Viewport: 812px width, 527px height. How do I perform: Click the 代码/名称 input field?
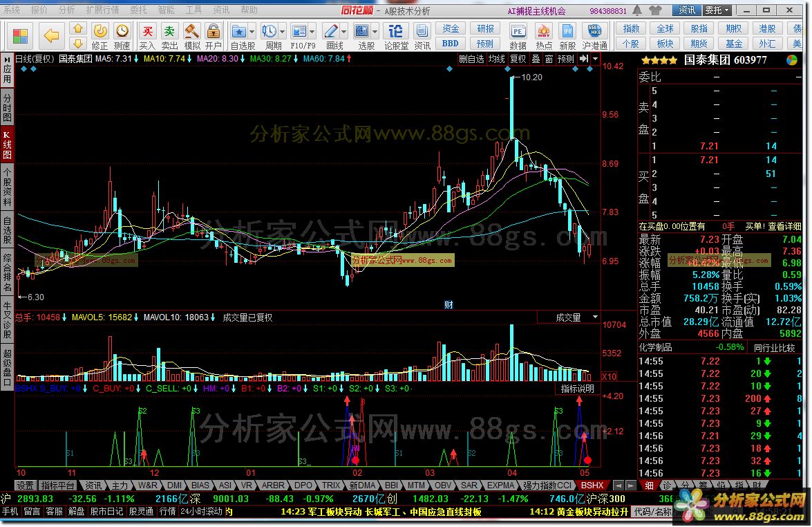click(x=653, y=512)
